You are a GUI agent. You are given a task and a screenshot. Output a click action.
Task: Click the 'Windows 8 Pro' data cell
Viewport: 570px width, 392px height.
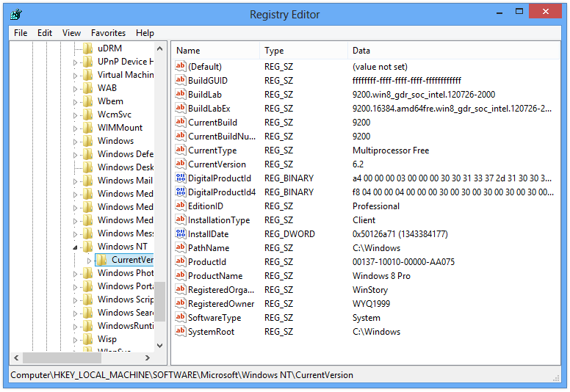(x=381, y=276)
